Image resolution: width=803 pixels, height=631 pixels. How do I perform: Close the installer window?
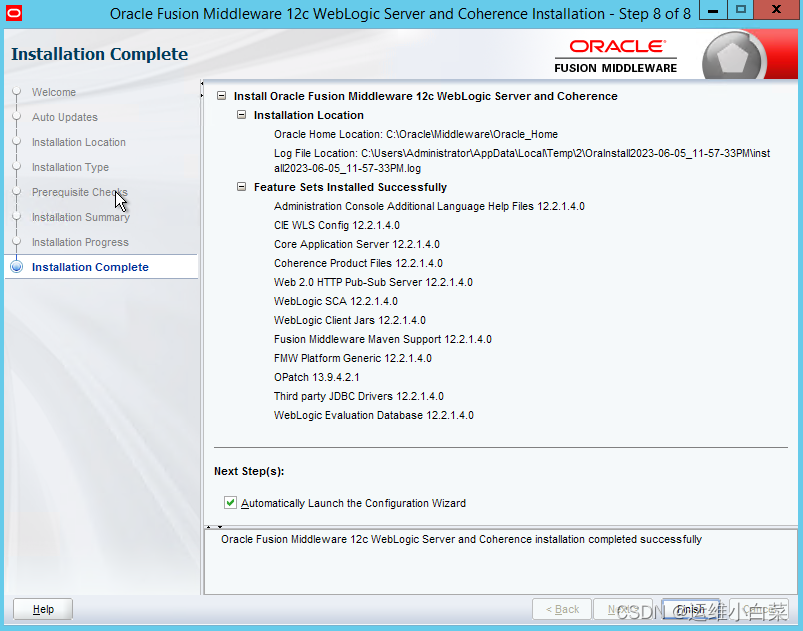tap(776, 10)
